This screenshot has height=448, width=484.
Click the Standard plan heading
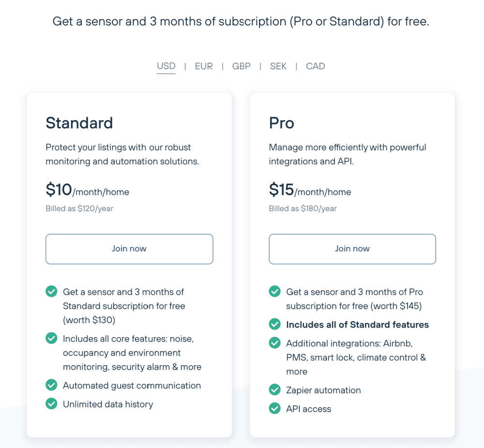79,123
